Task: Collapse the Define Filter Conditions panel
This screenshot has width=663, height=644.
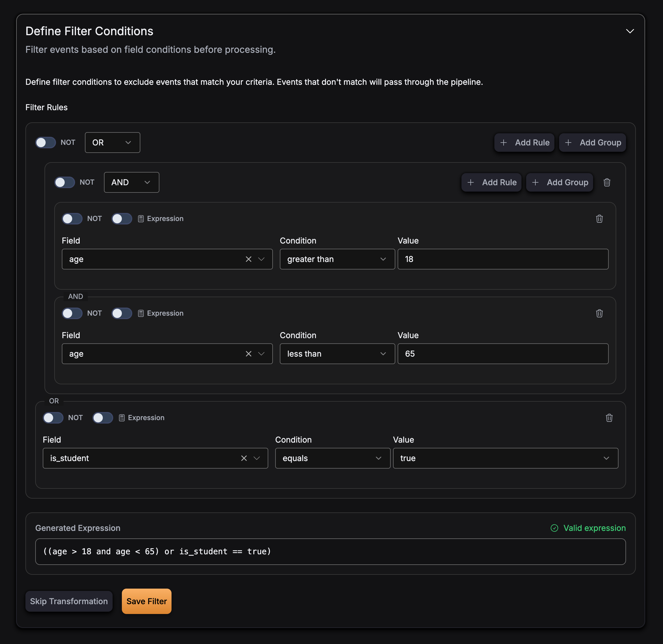Action: (x=630, y=31)
